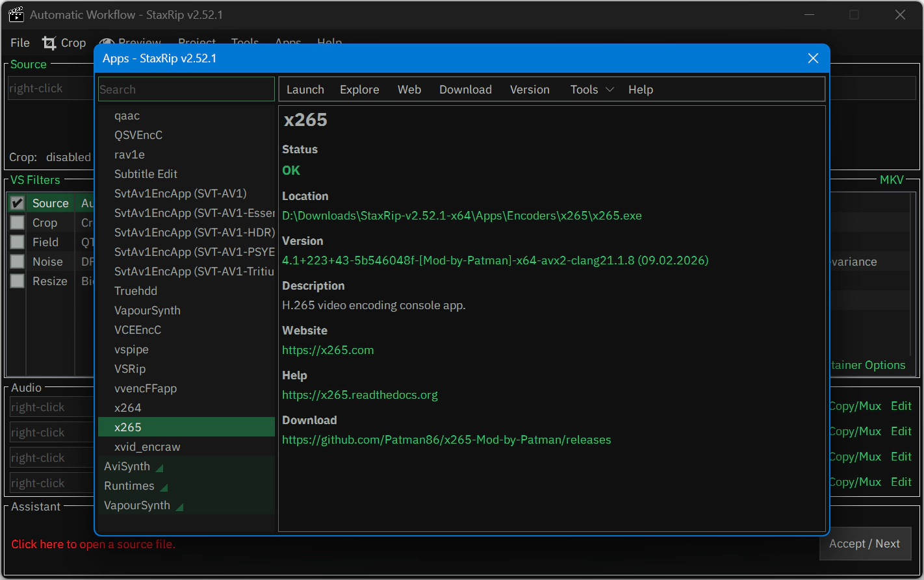Click the Download toolbar item
Screen dimensions: 924x580
point(465,90)
